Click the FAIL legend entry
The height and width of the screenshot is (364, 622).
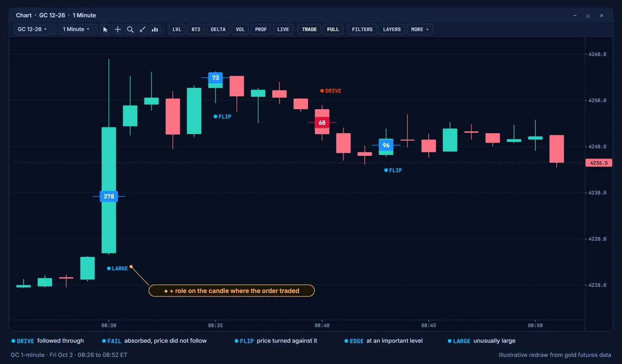(155, 341)
